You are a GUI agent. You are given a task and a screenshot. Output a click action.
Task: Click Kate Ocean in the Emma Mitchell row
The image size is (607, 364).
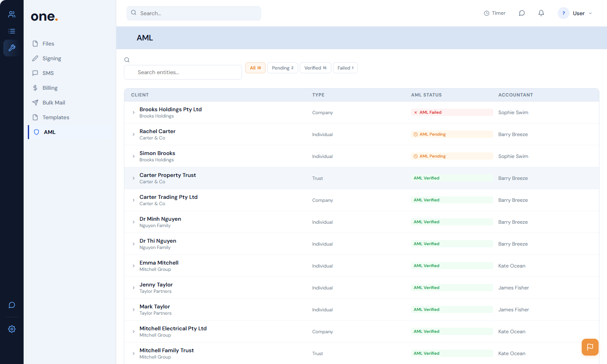click(512, 266)
